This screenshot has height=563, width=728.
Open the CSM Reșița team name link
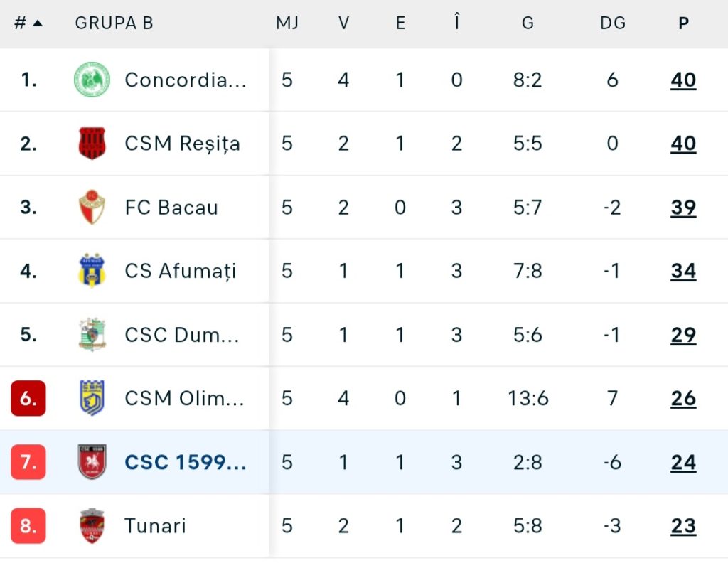(x=182, y=144)
